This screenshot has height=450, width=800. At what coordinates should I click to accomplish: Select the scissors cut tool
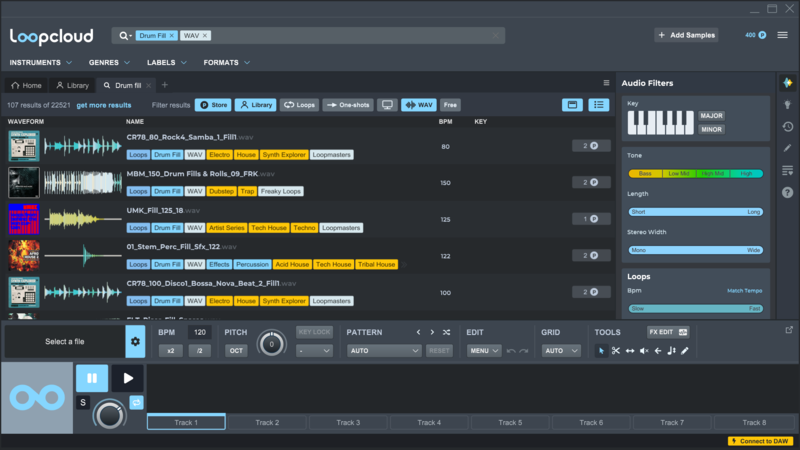(x=616, y=351)
